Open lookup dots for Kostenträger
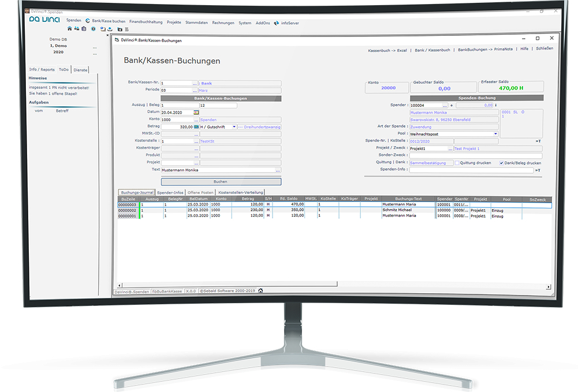The image size is (578, 392). click(x=196, y=148)
